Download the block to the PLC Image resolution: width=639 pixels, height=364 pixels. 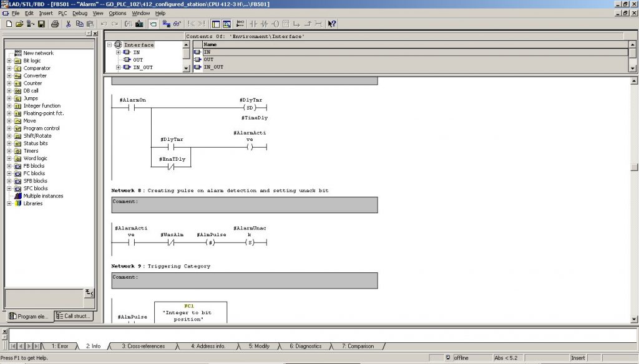[x=166, y=24]
